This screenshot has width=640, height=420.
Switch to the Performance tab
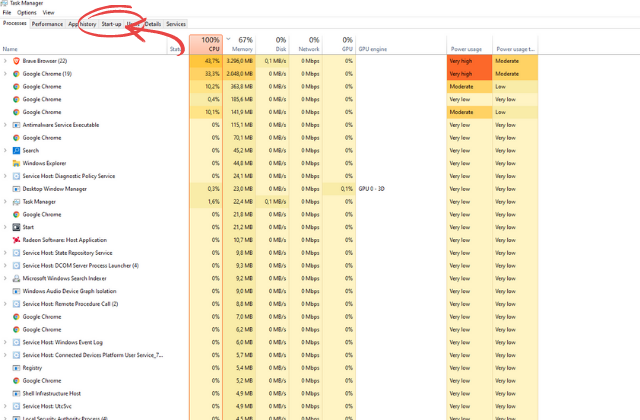(x=47, y=24)
